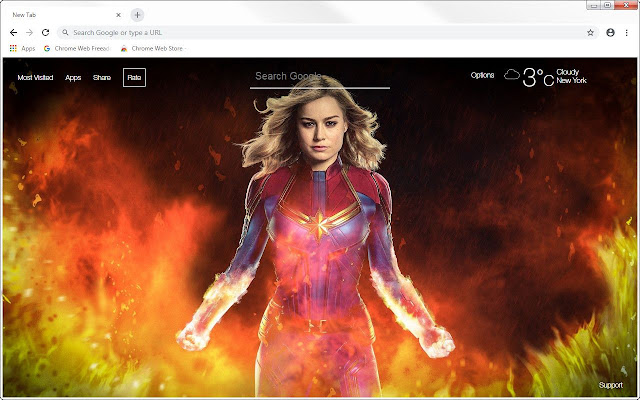Click the Search Google field on page
This screenshot has width=640, height=400.
tap(320, 78)
